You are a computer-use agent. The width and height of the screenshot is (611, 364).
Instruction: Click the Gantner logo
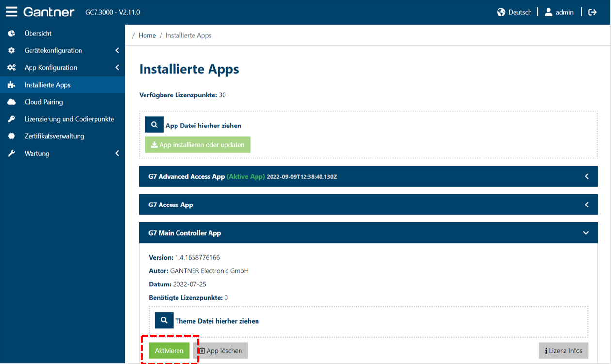(48, 12)
